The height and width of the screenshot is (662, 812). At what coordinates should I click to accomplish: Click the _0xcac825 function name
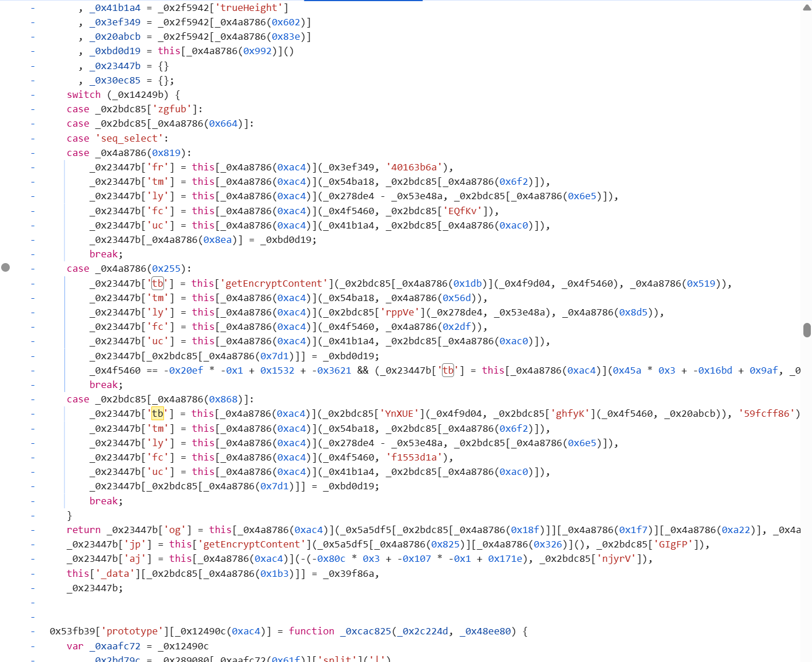click(x=365, y=631)
